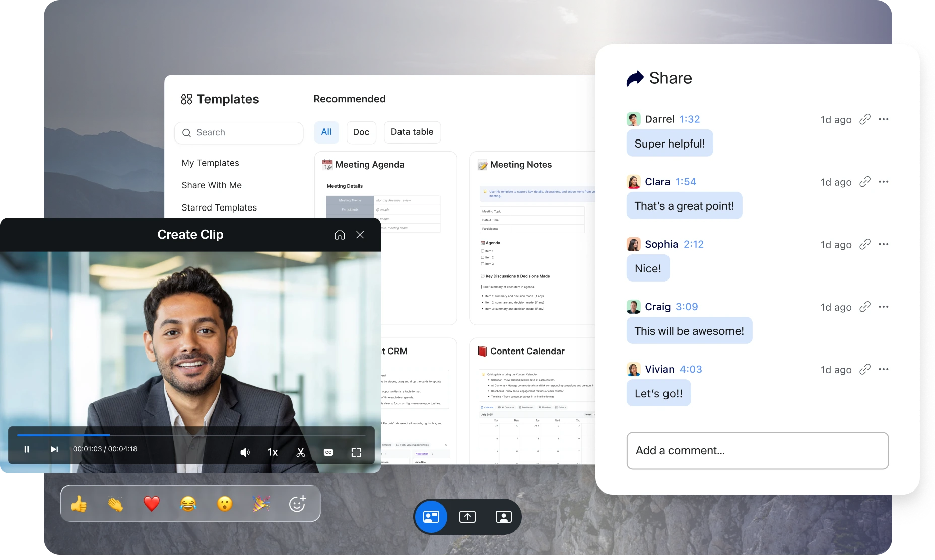The height and width of the screenshot is (560, 935).
Task: React with party popper emoji
Action: (261, 504)
